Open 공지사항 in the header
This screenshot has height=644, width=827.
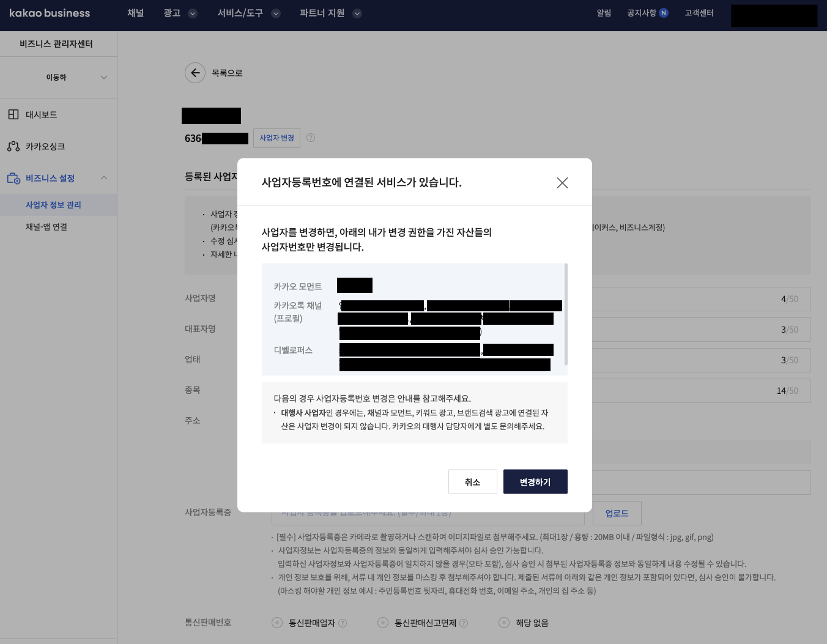641,13
